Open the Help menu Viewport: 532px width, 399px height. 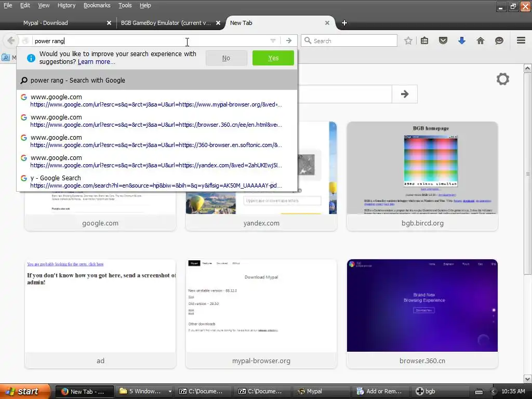(145, 5)
